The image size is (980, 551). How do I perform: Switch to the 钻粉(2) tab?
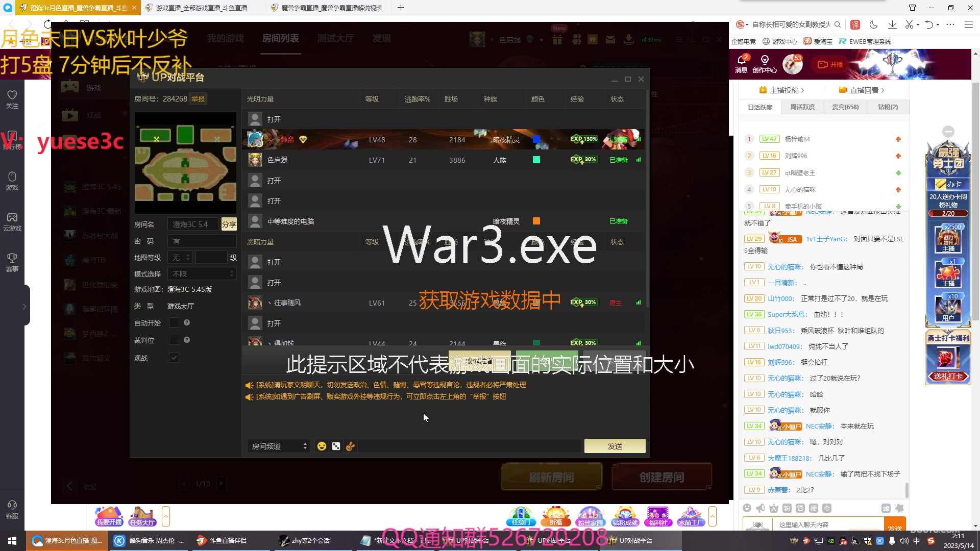pyautogui.click(x=888, y=107)
